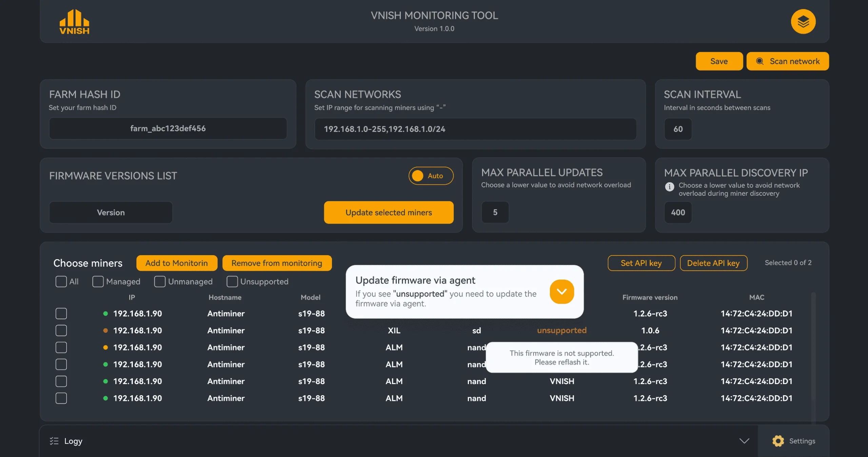Click the IP column header

(132, 298)
